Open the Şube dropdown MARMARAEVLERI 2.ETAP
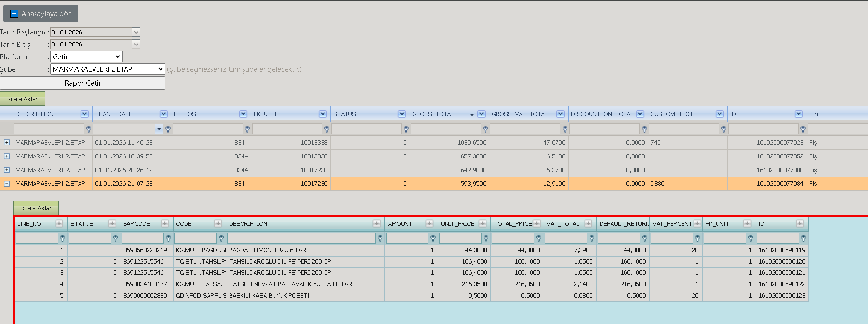Screen dimensions: 868x324 tap(108, 69)
